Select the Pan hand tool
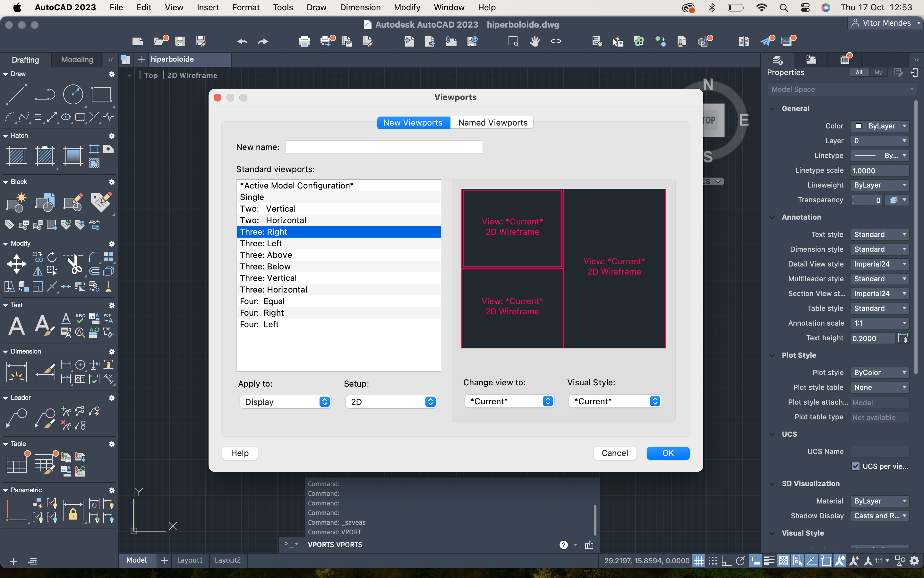 (535, 41)
